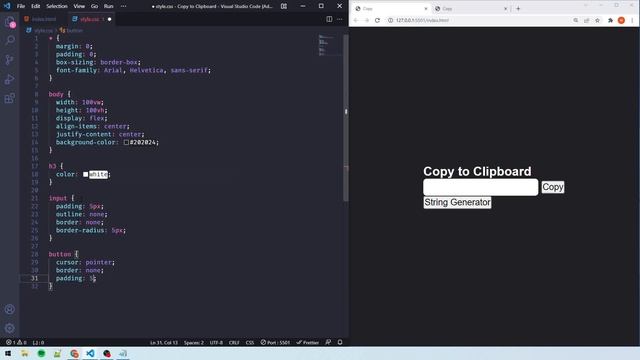Click the feedback icon in status bar

click(x=328, y=342)
